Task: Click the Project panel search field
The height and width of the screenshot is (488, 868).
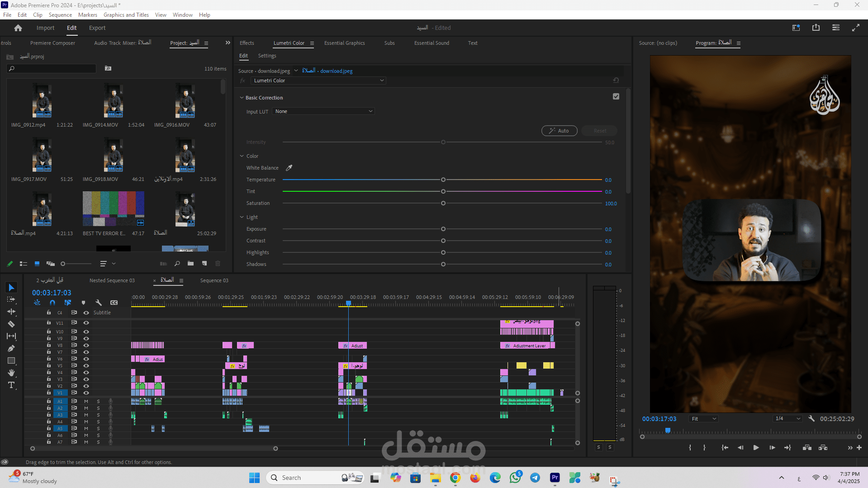Action: [x=52, y=69]
